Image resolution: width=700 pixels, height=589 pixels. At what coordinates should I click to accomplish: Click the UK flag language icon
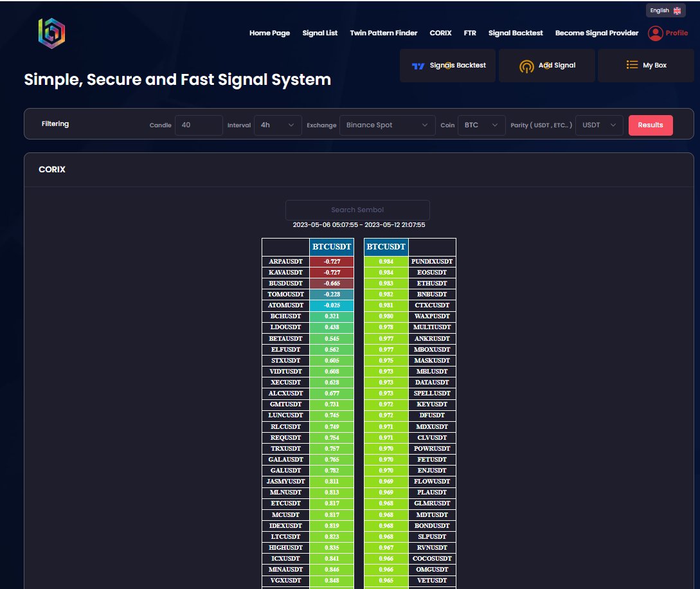pyautogui.click(x=677, y=11)
